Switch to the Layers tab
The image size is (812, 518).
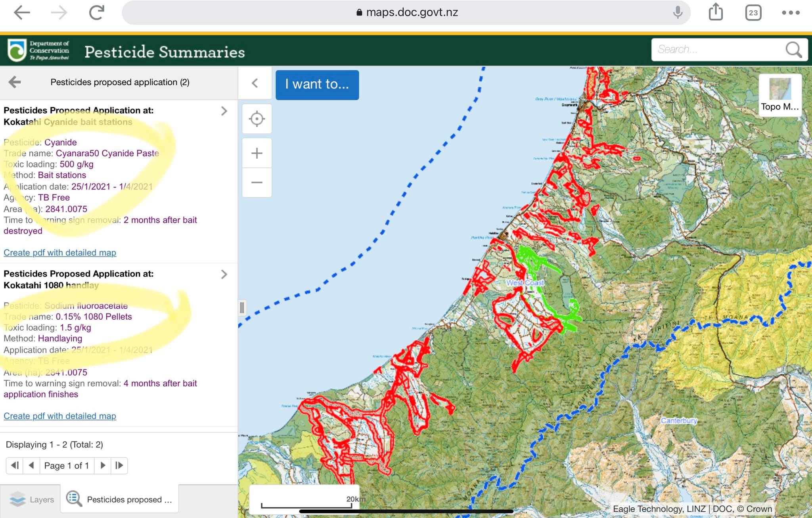(31, 499)
